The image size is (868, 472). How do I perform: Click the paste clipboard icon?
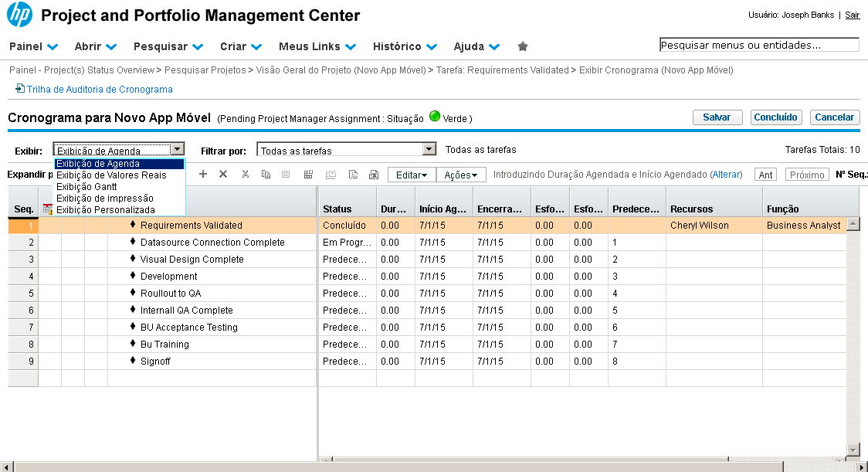click(x=286, y=175)
